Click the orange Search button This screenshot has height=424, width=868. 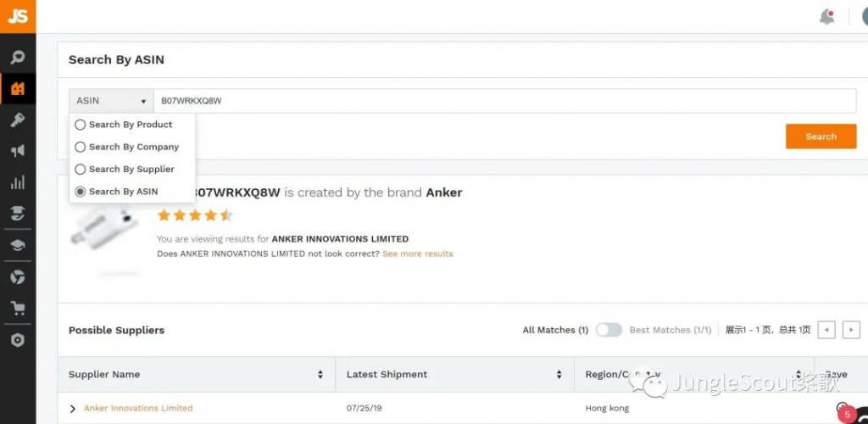coord(821,137)
